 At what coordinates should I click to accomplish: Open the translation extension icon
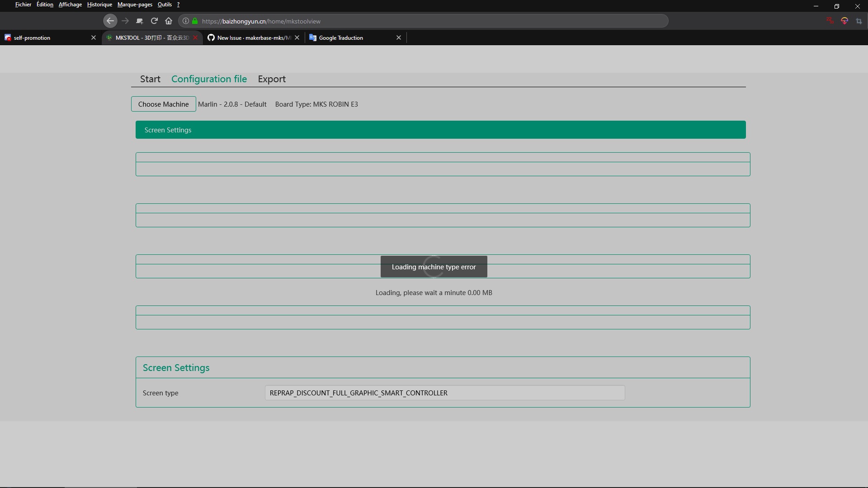845,21
